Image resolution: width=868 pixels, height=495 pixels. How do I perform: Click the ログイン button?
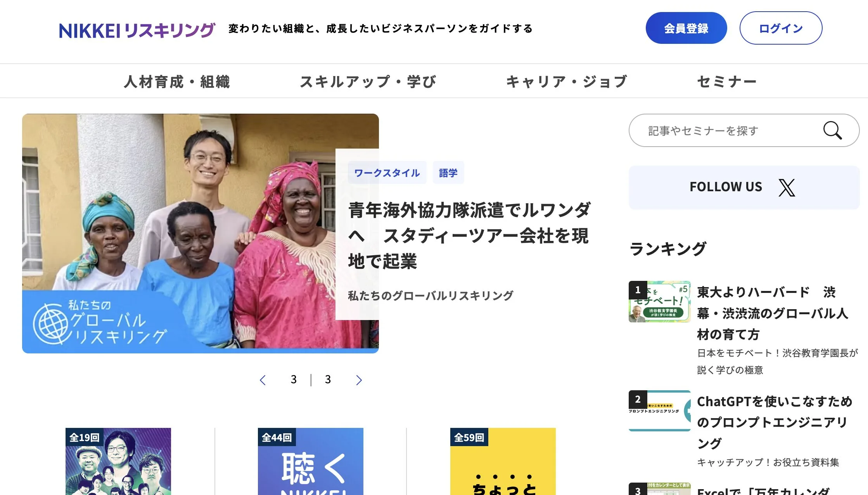click(x=781, y=28)
